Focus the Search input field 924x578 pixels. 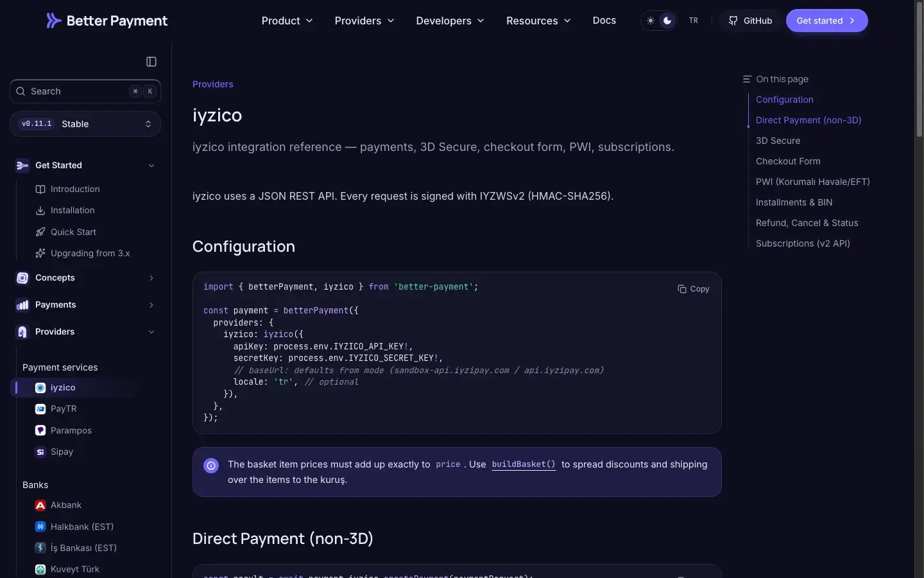pos(85,91)
